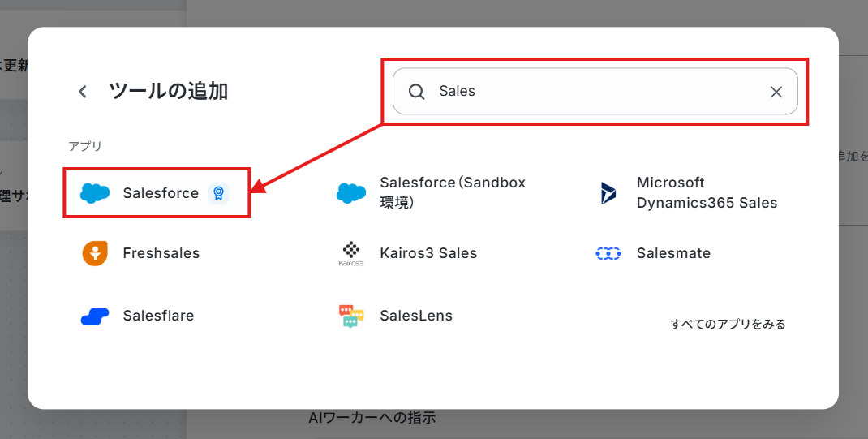Open すべてのアプリをみる link
868x439 pixels.
point(728,324)
